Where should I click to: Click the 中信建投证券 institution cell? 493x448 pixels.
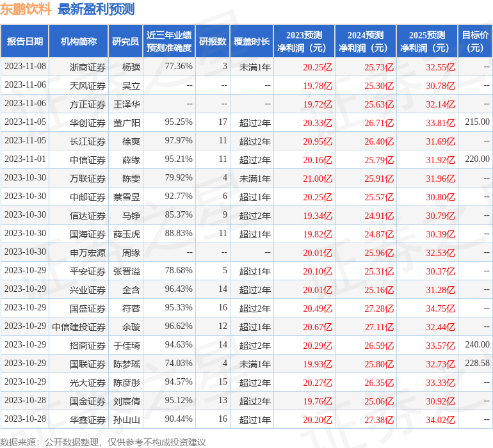click(x=79, y=326)
